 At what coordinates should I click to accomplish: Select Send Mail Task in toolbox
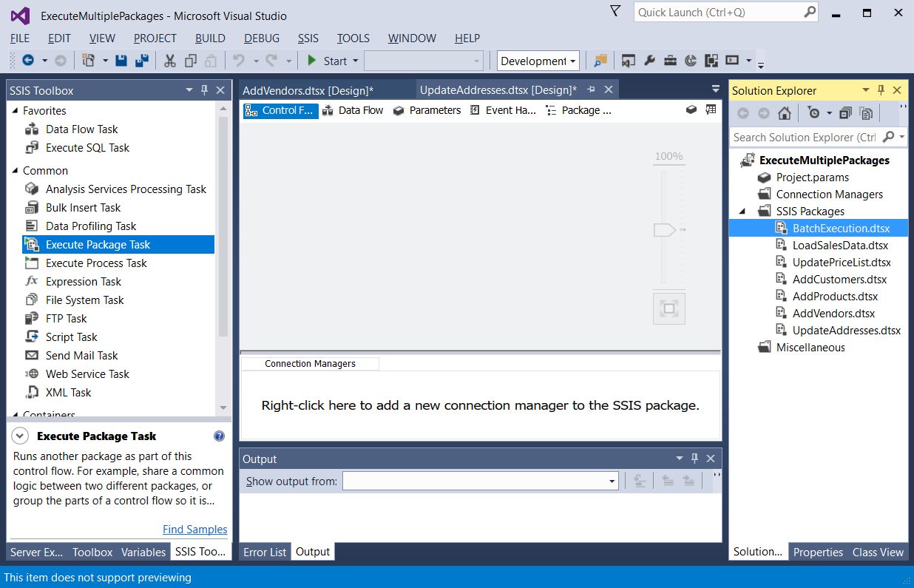point(118,355)
